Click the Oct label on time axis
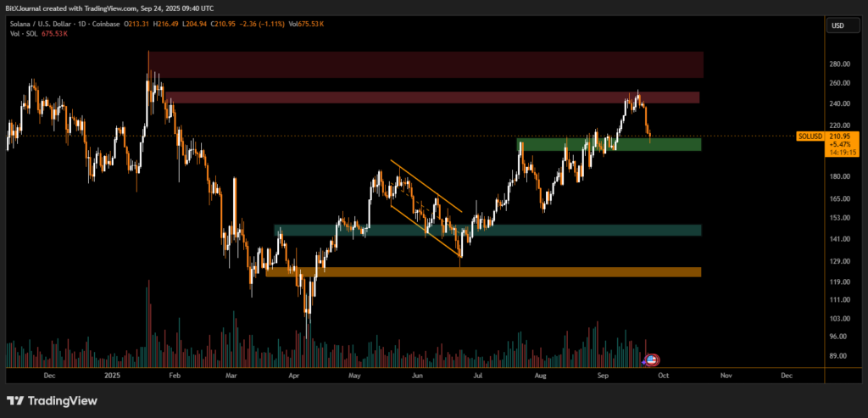This screenshot has height=418, width=868. tap(663, 374)
